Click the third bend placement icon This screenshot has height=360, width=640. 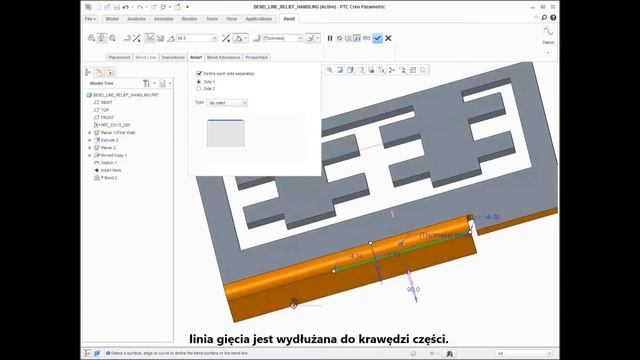[112, 38]
